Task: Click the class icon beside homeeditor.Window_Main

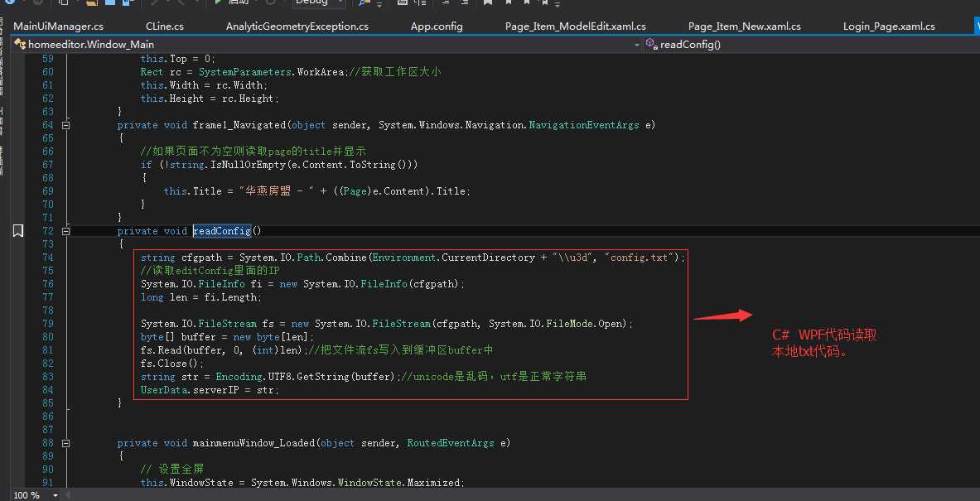Action: 20,45
